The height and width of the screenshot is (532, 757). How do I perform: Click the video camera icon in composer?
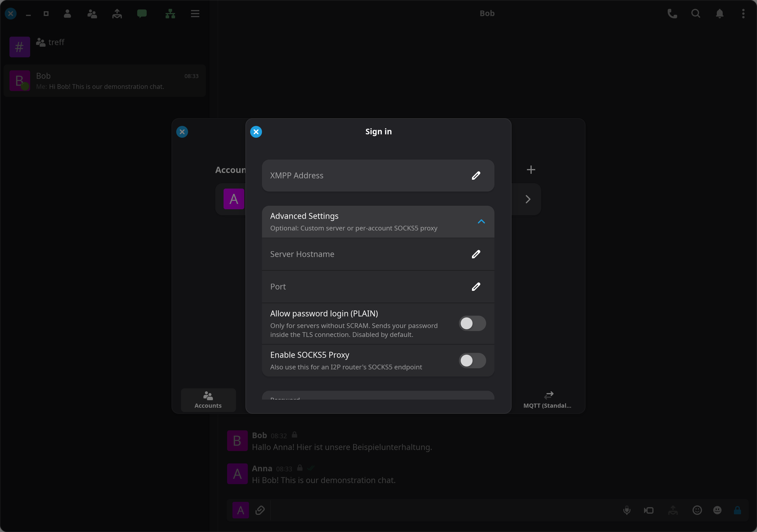[648, 510]
